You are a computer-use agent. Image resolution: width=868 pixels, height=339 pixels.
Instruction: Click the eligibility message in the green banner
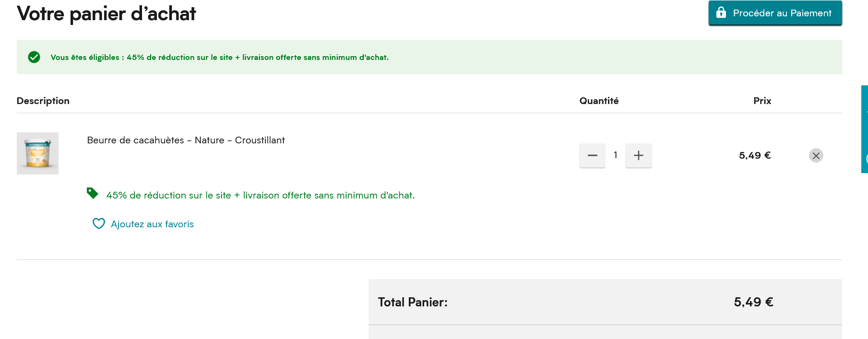[220, 57]
